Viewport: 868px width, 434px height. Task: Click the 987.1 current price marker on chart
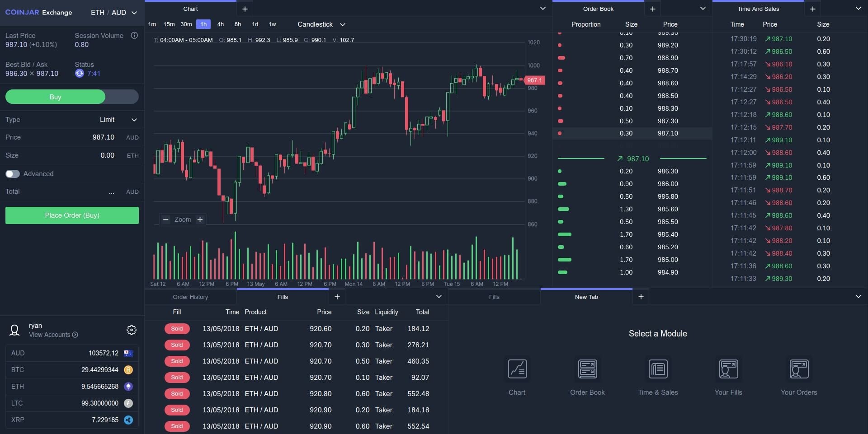point(534,80)
